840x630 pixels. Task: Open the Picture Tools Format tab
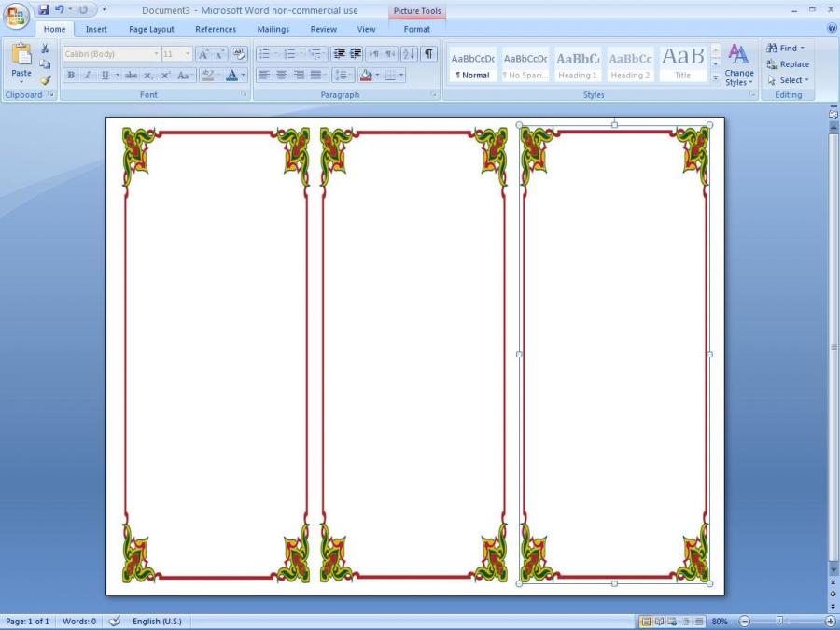click(x=417, y=30)
